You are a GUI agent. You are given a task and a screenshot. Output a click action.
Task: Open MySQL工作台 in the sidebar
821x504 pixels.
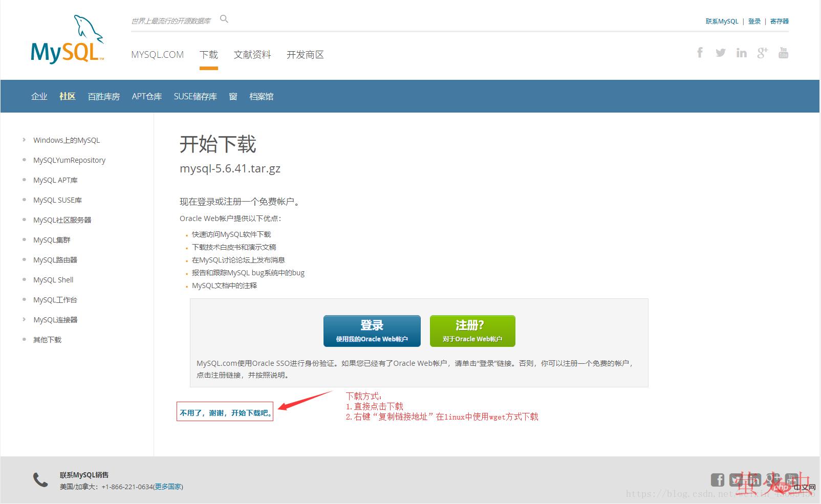point(55,300)
